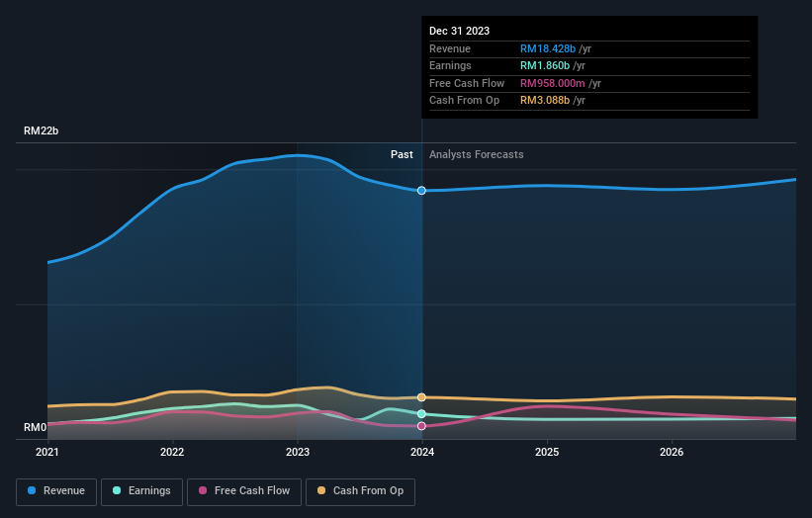
Task: Click the 2022 x-axis label
Action: [172, 453]
